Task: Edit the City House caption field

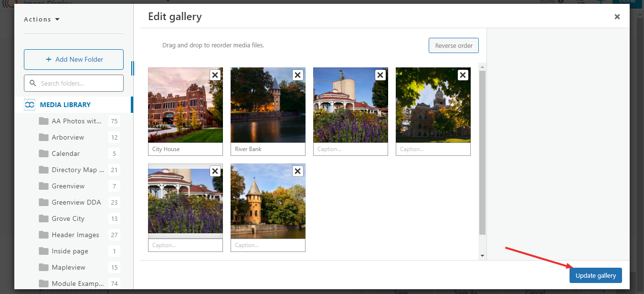Action: coord(185,149)
